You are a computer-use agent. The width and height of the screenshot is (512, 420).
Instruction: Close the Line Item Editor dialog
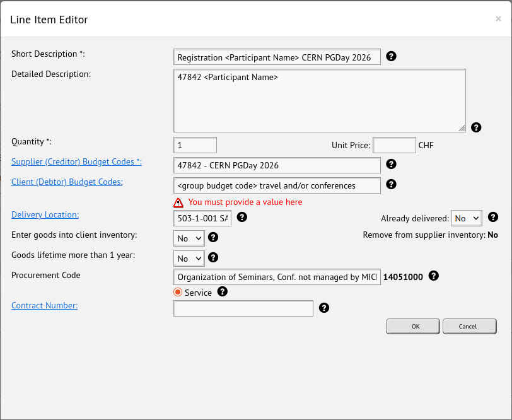coord(498,19)
